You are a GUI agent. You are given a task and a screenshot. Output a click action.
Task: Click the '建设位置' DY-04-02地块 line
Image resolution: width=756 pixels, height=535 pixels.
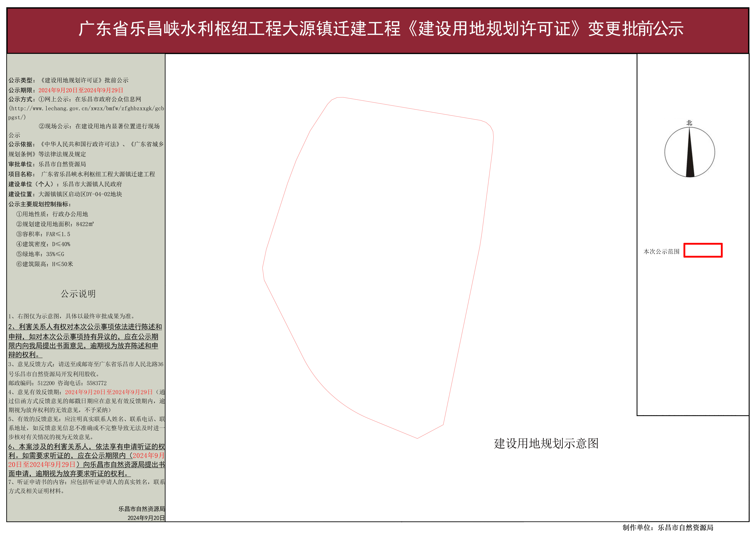[x=65, y=194]
